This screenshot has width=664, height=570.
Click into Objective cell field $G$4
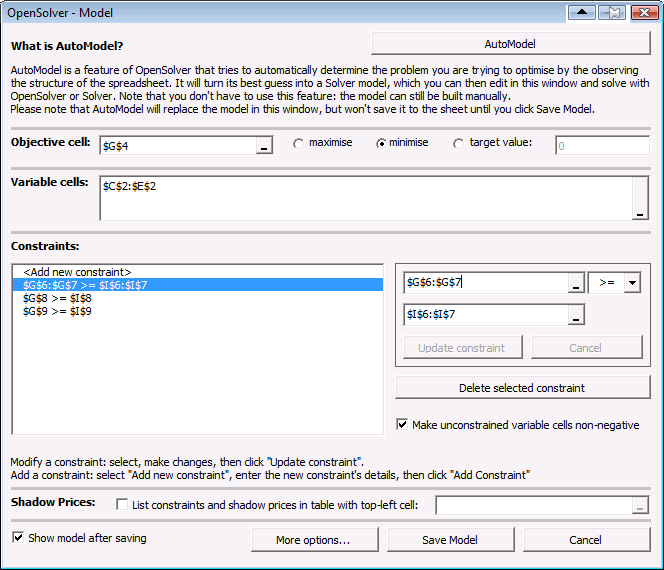pyautogui.click(x=178, y=146)
